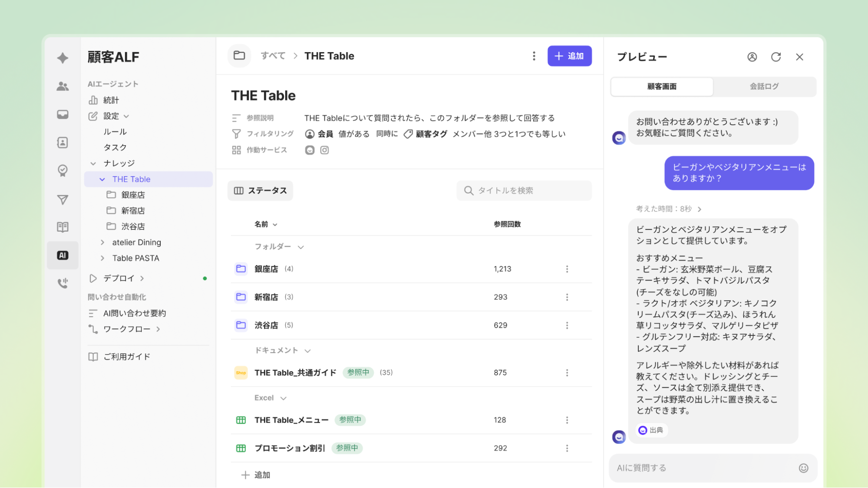Expand the atelier Dining folder
The height and width of the screenshot is (488, 868).
[102, 242]
